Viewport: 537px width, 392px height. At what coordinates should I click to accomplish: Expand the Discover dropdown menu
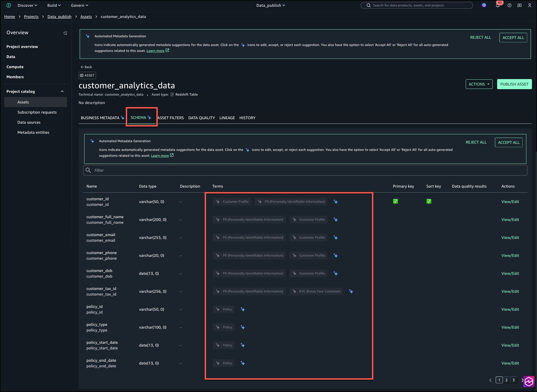(27, 5)
